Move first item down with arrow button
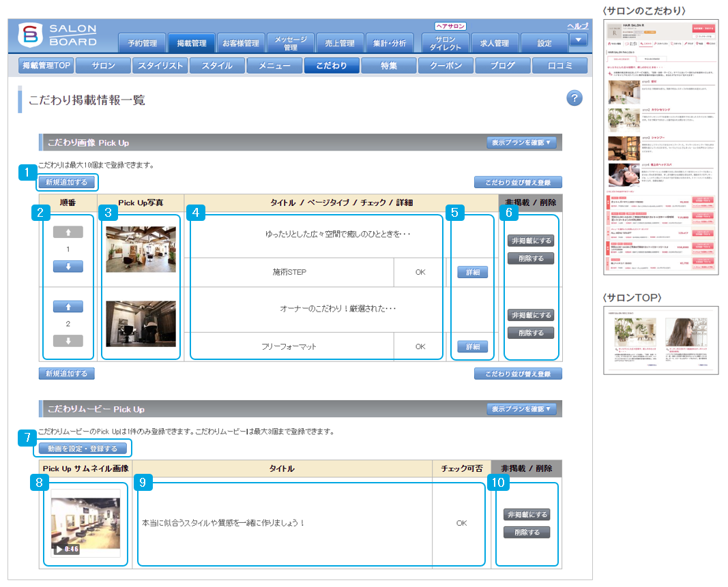The height and width of the screenshot is (587, 728). click(68, 266)
